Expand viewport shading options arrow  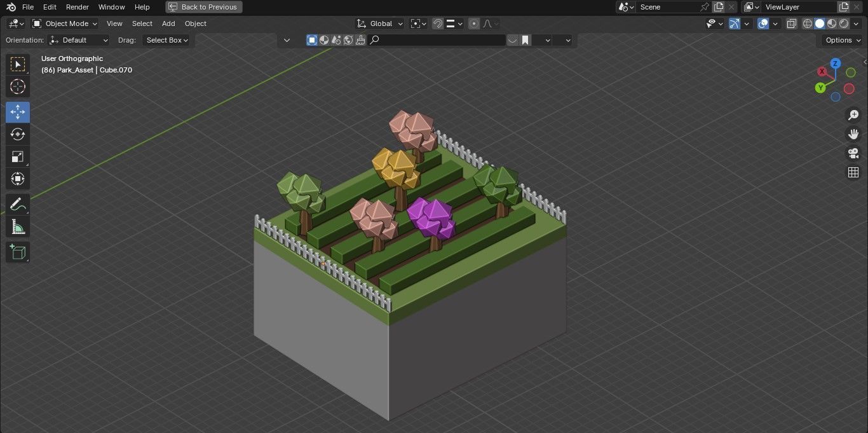pyautogui.click(x=856, y=24)
